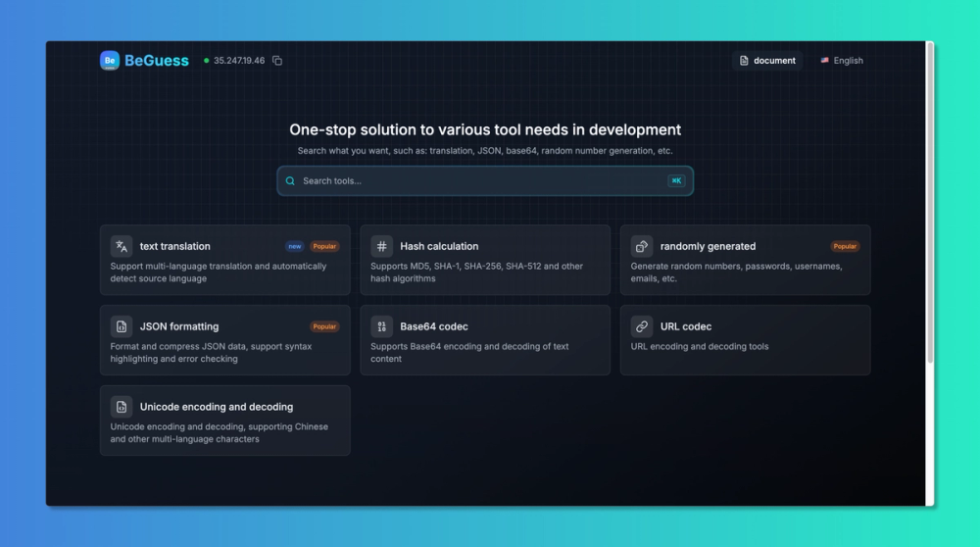This screenshot has height=547, width=980.
Task: Click the Unicode description text
Action: pyautogui.click(x=219, y=432)
